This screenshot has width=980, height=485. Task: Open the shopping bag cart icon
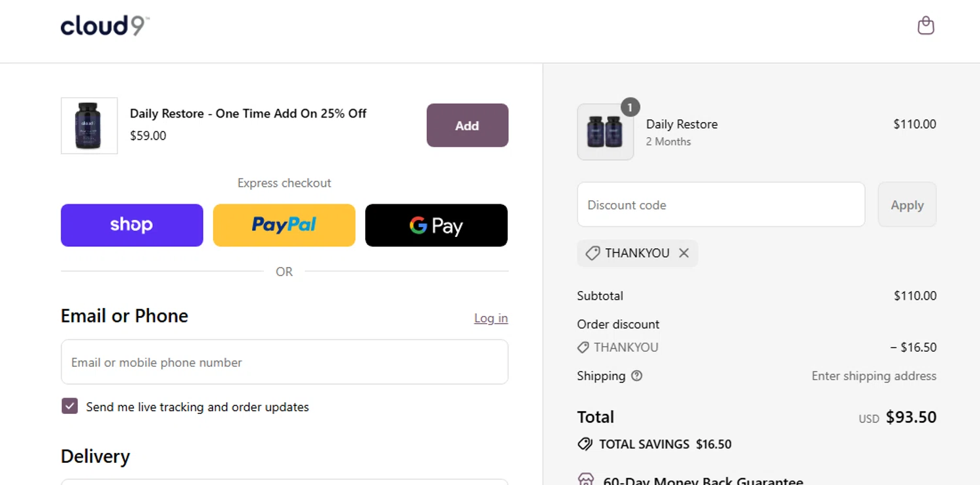pos(925,25)
